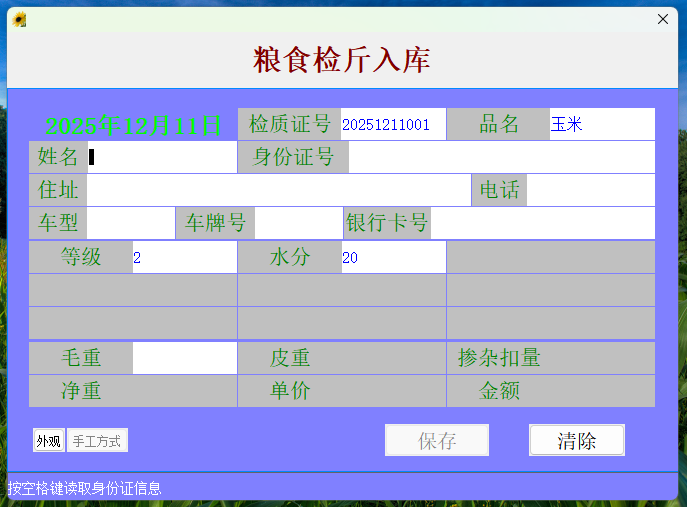Click the 保存 button

tap(437, 440)
